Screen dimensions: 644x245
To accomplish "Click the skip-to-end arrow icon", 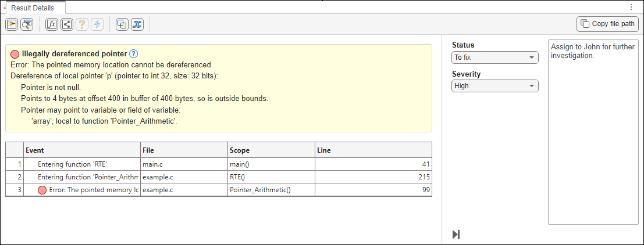I will click(456, 235).
